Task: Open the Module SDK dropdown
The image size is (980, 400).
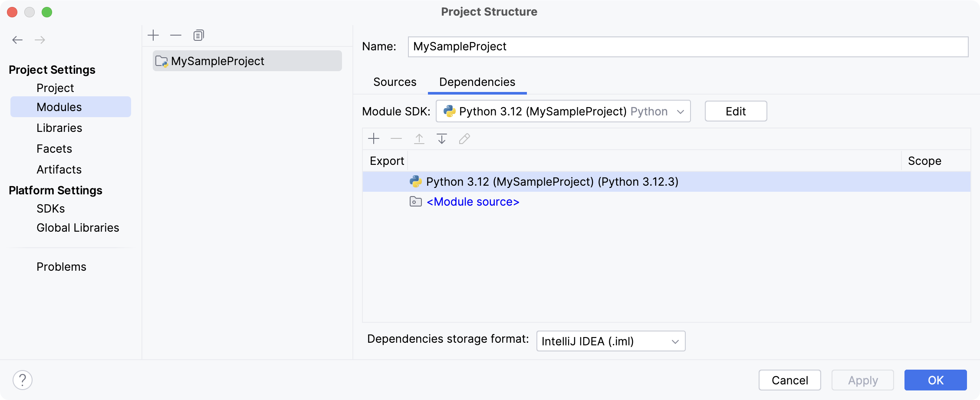Action: click(x=563, y=111)
